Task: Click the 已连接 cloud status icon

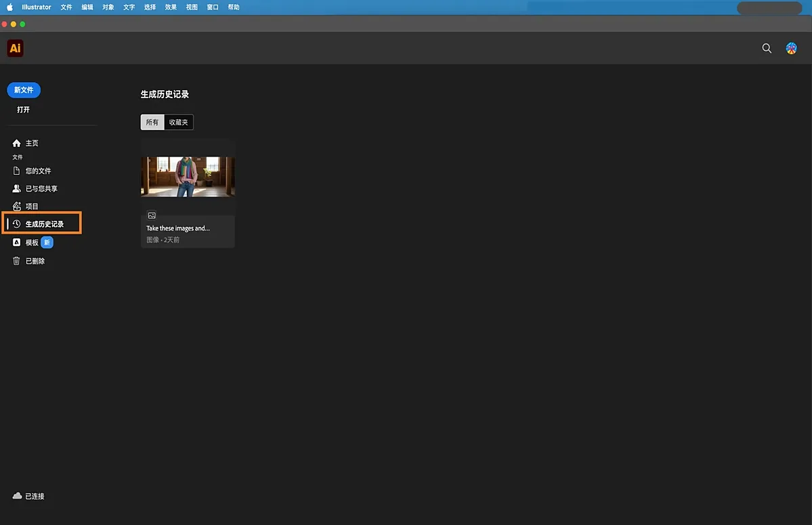Action: click(17, 496)
